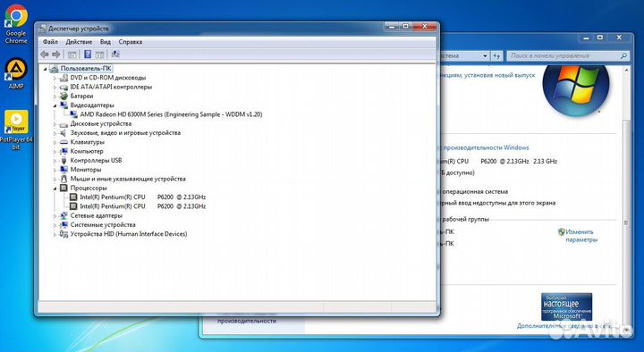Viewport: 644px width, 352px height.
Task: Click the mouse icon beside Мыши и иные указывающие устройства
Action: click(x=64, y=179)
